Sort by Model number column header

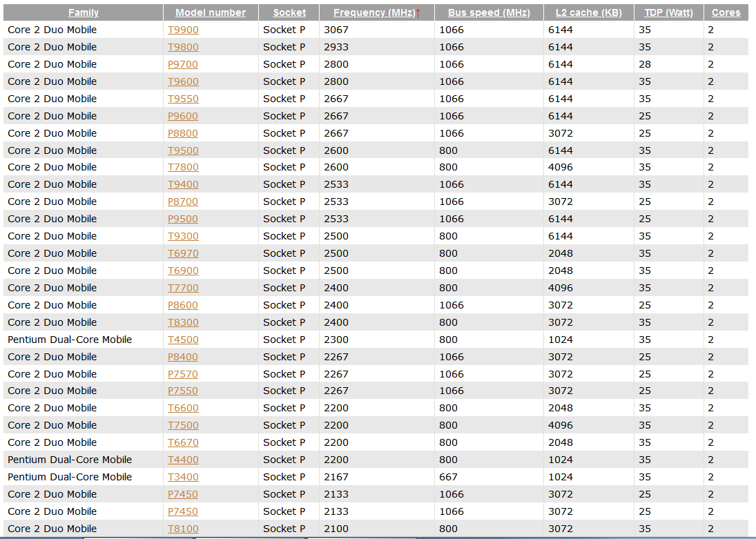click(x=210, y=12)
